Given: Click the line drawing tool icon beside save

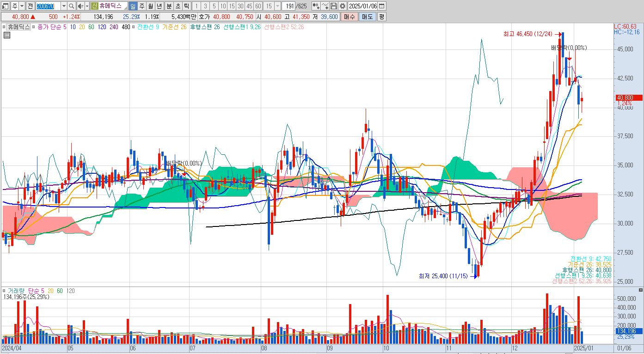Looking at the screenshot, I should pyautogui.click(x=325, y=6).
